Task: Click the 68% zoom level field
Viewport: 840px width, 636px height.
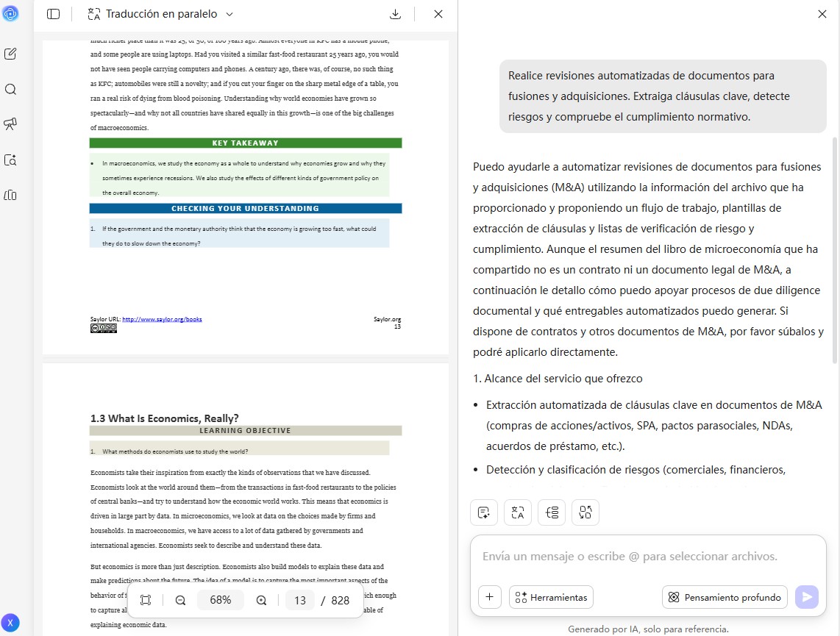Action: [221, 600]
